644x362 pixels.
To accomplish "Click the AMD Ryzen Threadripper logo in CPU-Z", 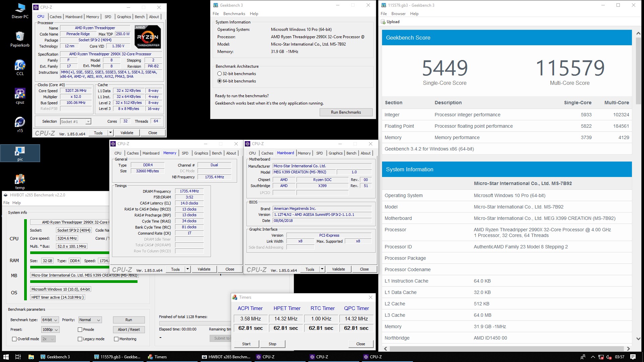I will (x=148, y=37).
